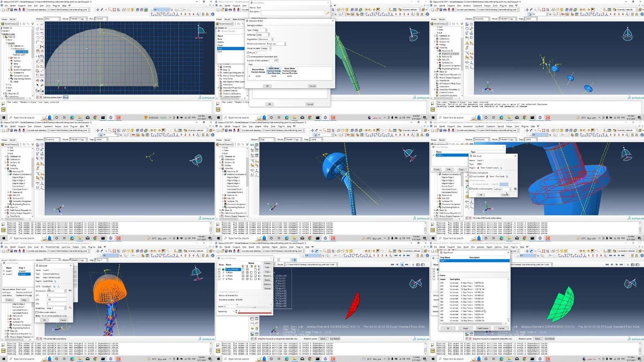This screenshot has height=362, width=644.
Task: Toggle Power checkbox in Suboption Editor
Action: click(248, 53)
